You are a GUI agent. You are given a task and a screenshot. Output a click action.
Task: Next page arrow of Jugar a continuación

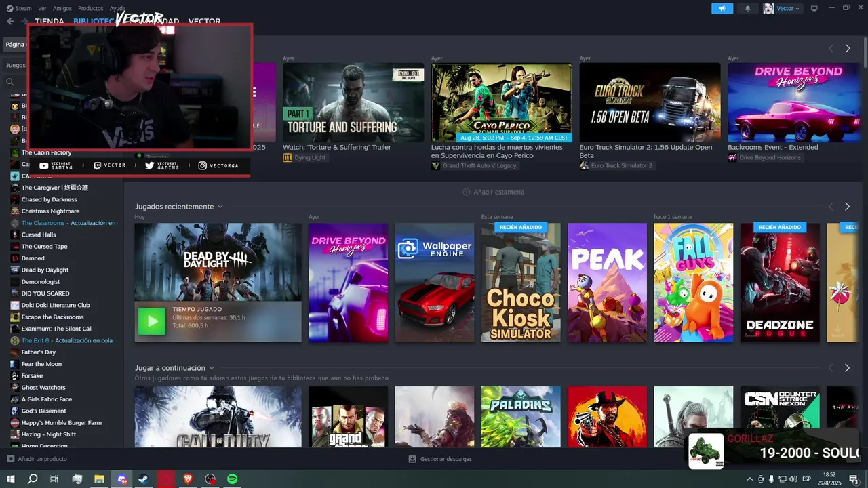(x=847, y=368)
